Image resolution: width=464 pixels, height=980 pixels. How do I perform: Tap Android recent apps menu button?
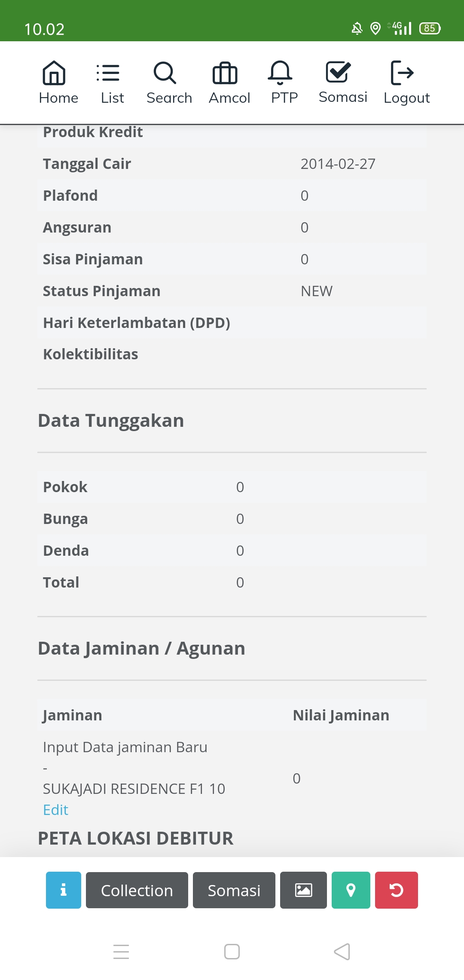point(121,952)
